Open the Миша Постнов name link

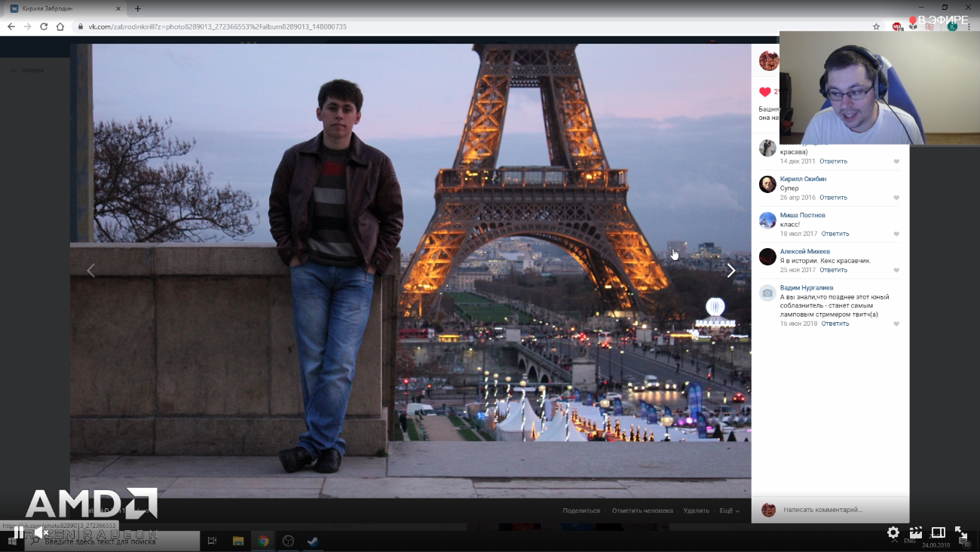coord(802,216)
